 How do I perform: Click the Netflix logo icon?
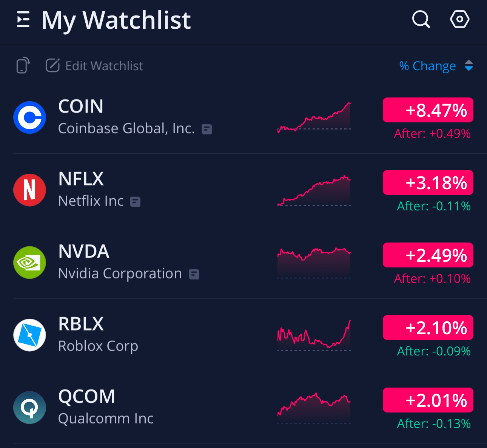click(30, 190)
